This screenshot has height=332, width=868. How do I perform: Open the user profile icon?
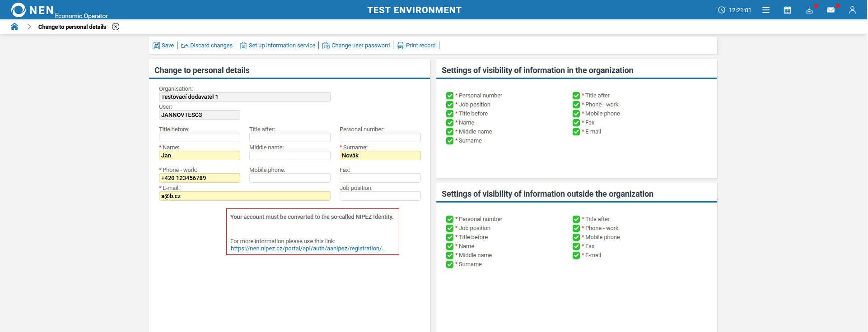pos(852,10)
